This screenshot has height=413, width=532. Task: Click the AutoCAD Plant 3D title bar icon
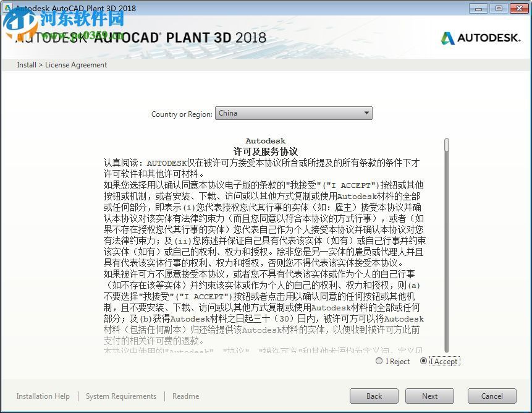(7, 8)
